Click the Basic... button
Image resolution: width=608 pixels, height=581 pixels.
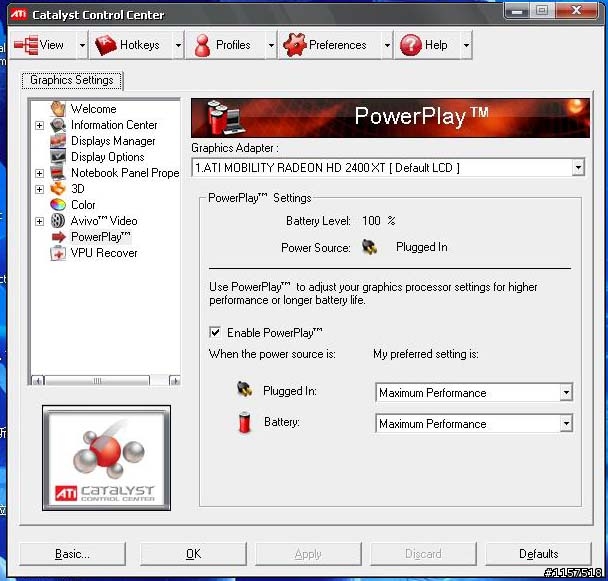tap(73, 554)
